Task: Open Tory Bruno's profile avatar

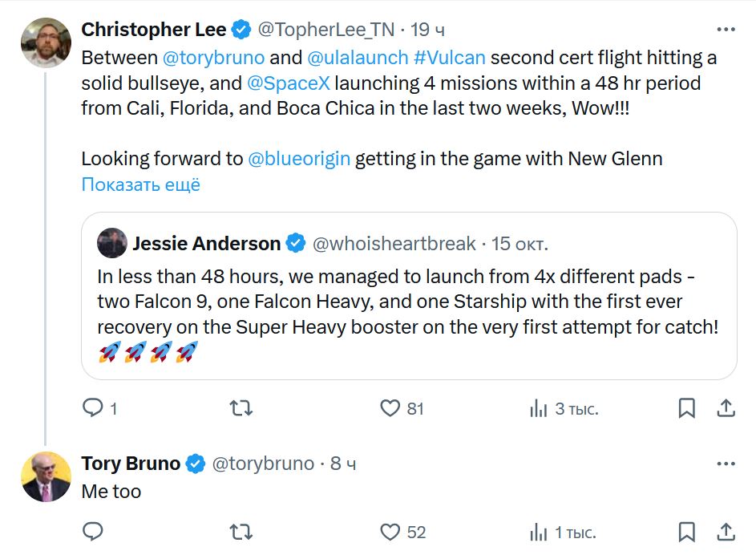Action: click(x=46, y=476)
